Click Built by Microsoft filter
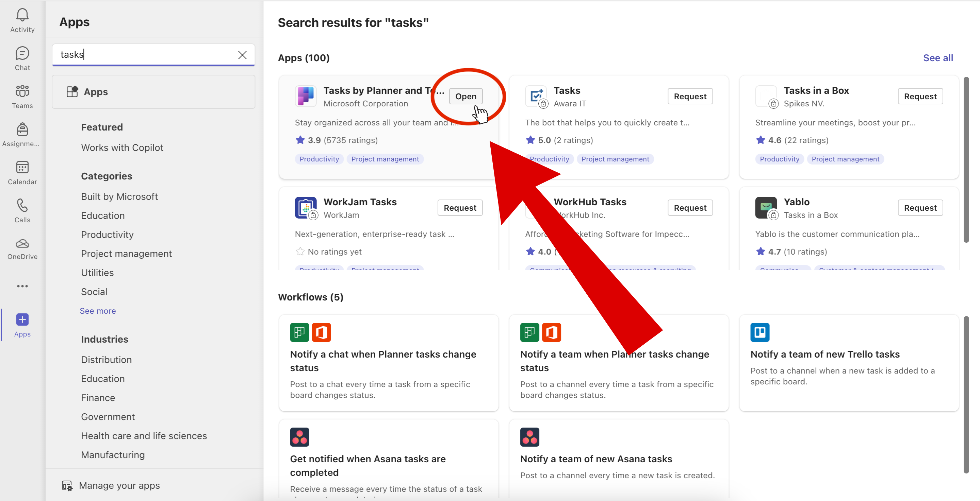This screenshot has height=501, width=980. tap(119, 196)
